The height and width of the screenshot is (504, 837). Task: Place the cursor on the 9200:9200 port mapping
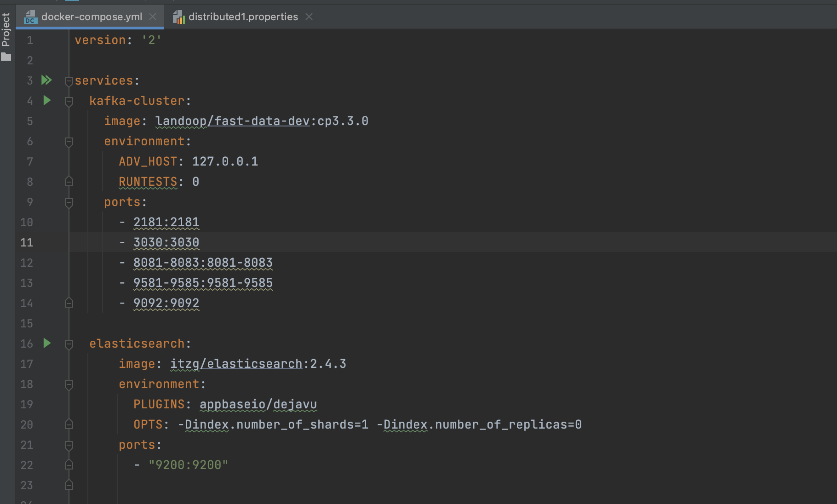point(189,464)
